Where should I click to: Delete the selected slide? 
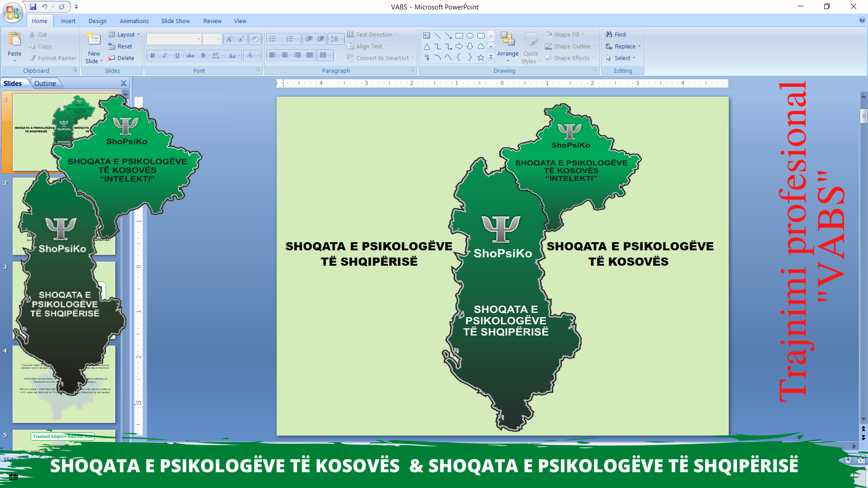click(x=121, y=58)
